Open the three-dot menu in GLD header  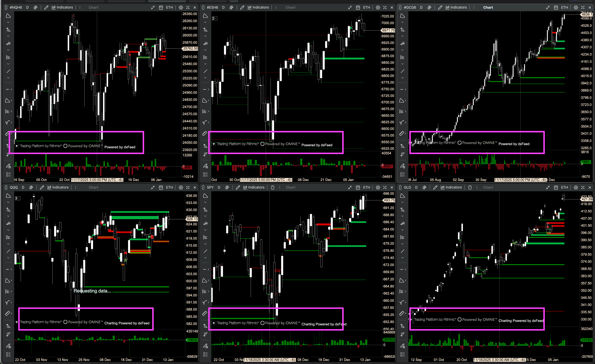click(x=477, y=187)
